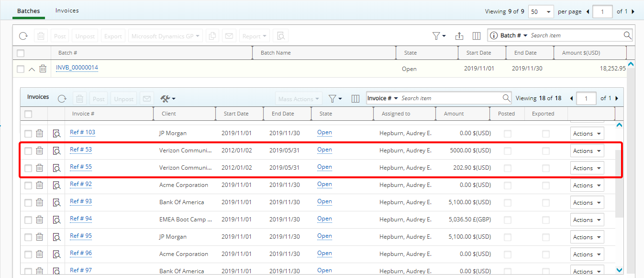Delete invoice Ref # 93 via trash icon
The image size is (644, 278).
pyautogui.click(x=40, y=203)
